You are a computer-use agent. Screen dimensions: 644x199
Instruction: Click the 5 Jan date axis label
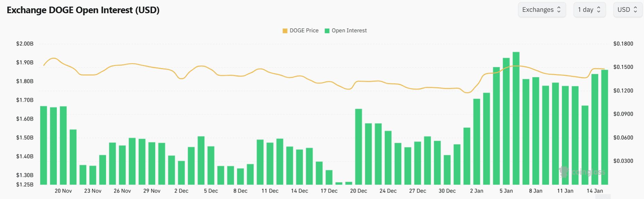point(506,191)
